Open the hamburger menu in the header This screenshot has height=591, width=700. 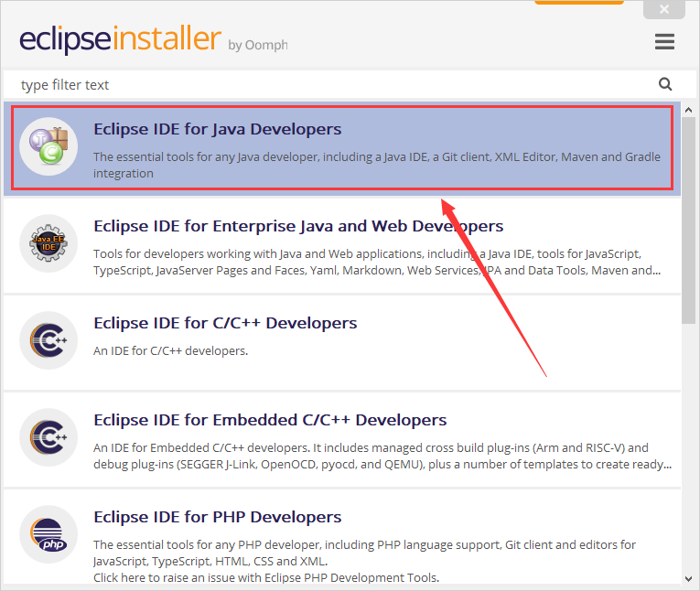pos(664,42)
